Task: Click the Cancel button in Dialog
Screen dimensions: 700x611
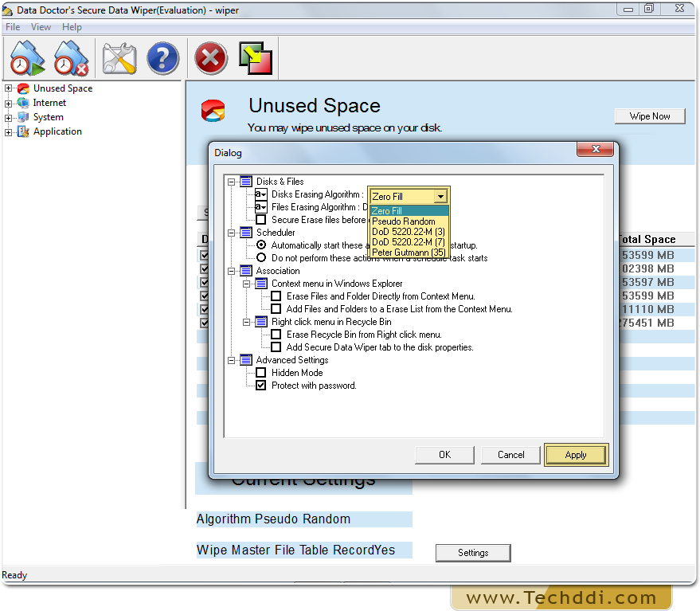Action: pyautogui.click(x=510, y=455)
